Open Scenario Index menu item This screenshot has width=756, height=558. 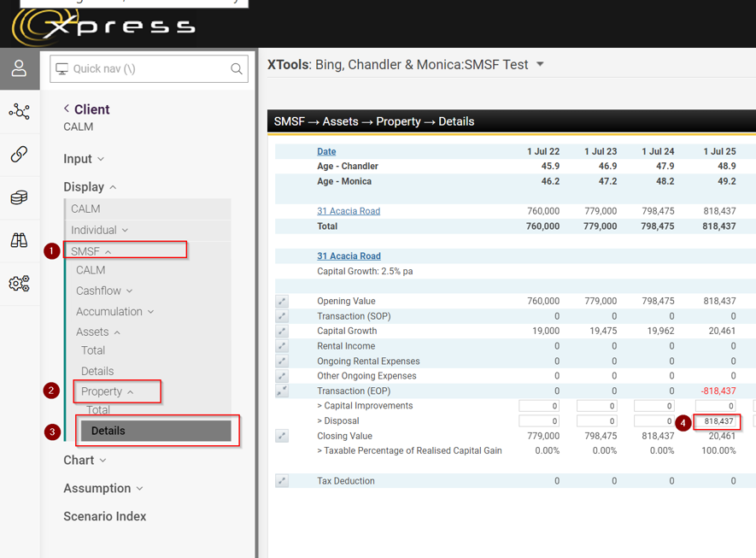(104, 516)
